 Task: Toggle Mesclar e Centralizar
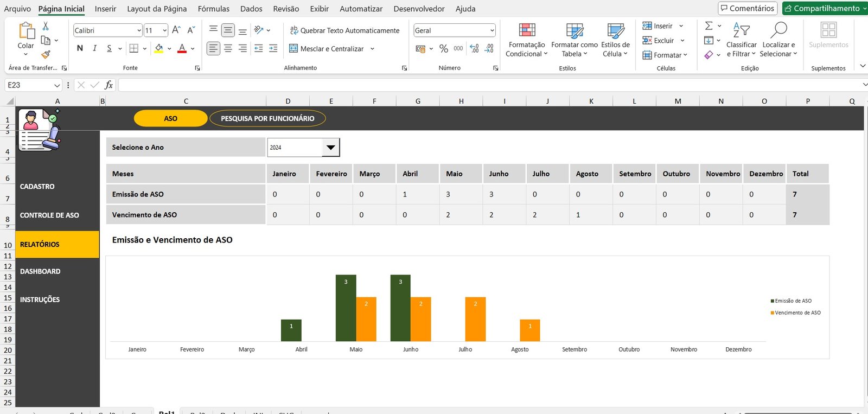[x=327, y=48]
